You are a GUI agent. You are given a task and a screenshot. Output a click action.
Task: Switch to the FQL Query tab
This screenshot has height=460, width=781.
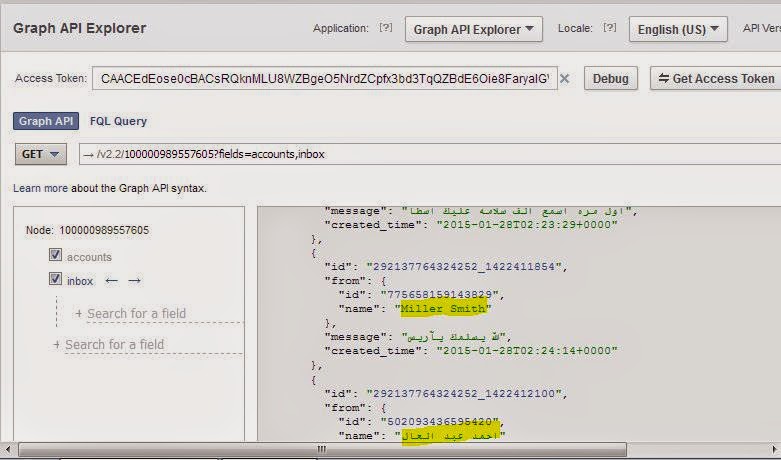coord(118,121)
